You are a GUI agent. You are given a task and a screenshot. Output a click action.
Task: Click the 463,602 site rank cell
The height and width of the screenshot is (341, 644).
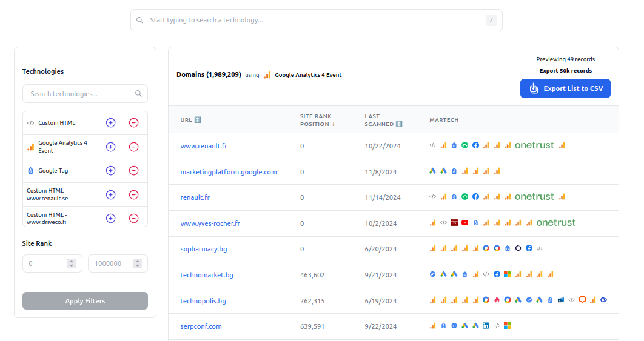coord(312,275)
